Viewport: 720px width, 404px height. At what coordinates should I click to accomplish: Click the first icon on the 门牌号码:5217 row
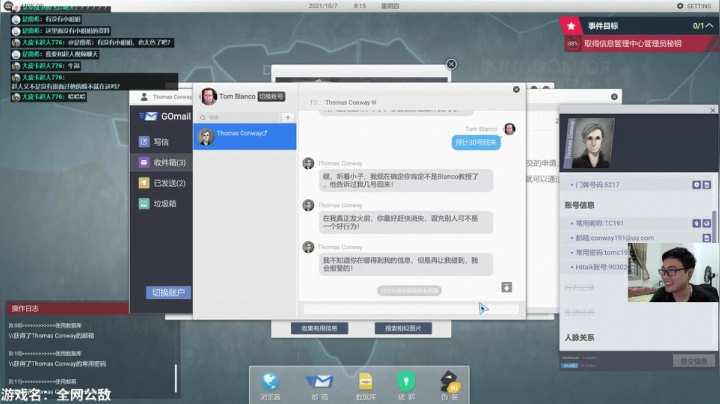tap(696, 185)
